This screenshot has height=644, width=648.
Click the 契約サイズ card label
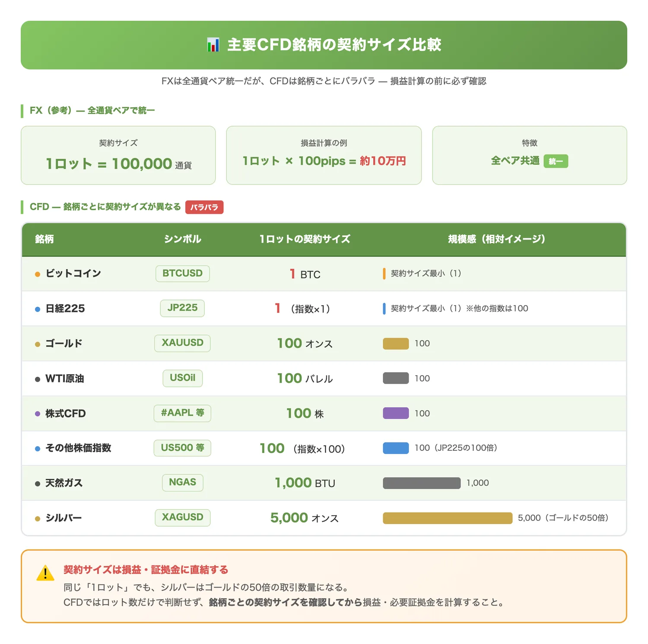[x=118, y=143]
